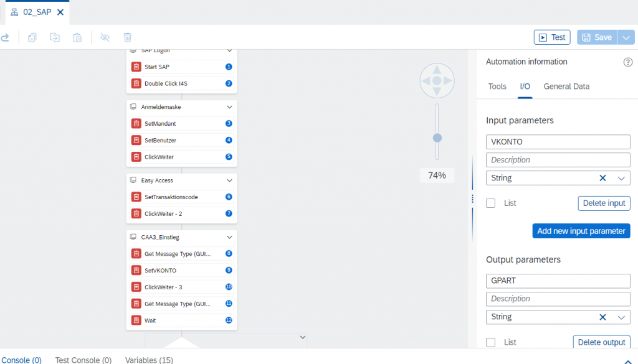638x364 pixels.
Task: Select the ClickWeiter - 2 step icon
Action: (x=136, y=213)
